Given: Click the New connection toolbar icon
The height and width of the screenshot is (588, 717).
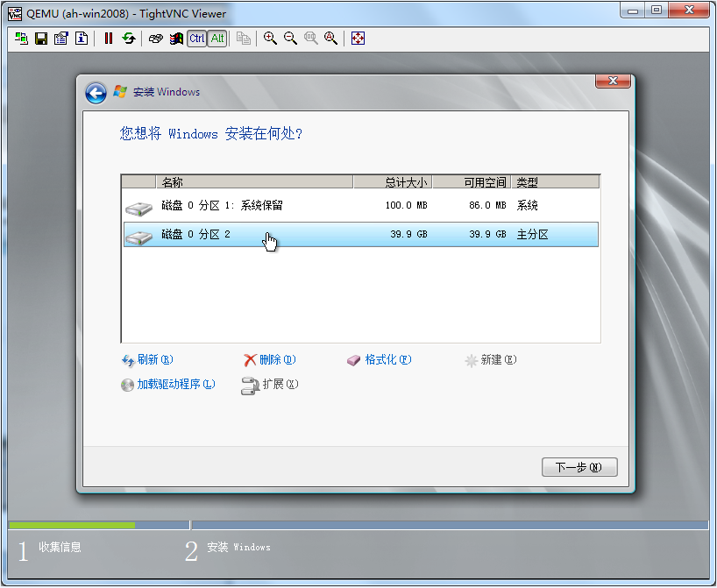Looking at the screenshot, I should [x=21, y=39].
